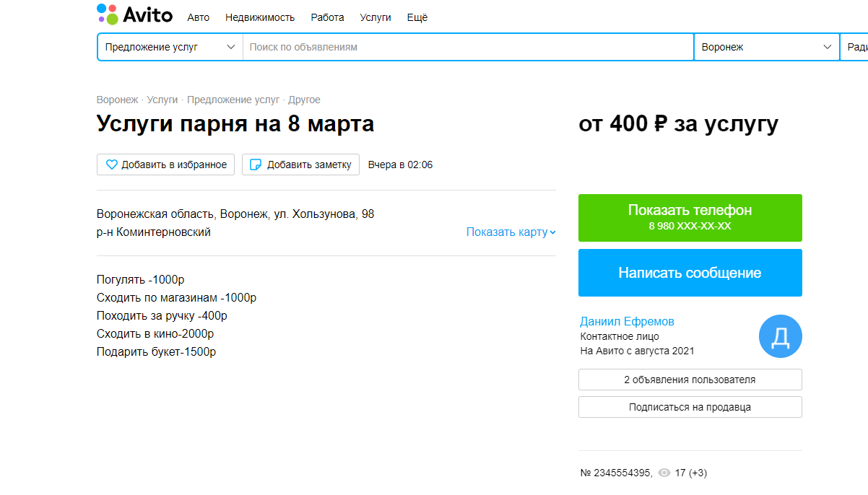Open the Услуги menu item
868x495 pixels.
pos(376,17)
